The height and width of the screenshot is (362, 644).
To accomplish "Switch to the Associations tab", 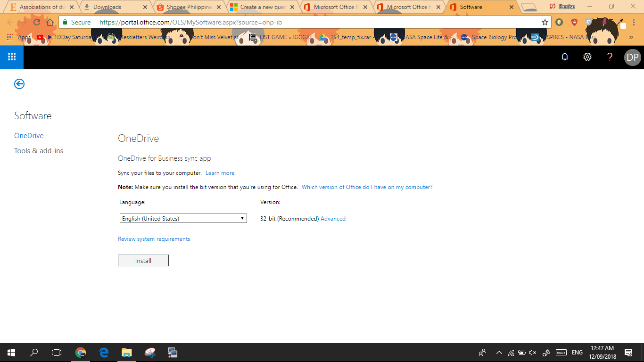I will coord(41,7).
